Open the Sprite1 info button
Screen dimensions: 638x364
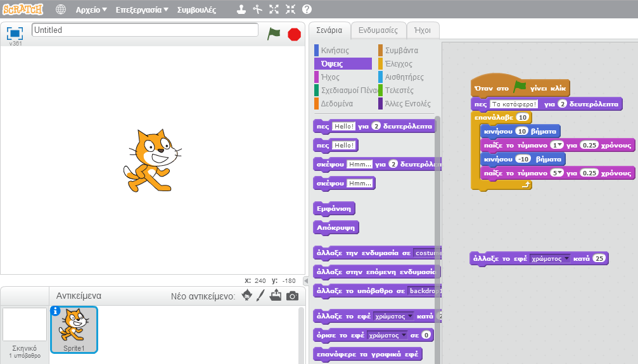click(55, 311)
